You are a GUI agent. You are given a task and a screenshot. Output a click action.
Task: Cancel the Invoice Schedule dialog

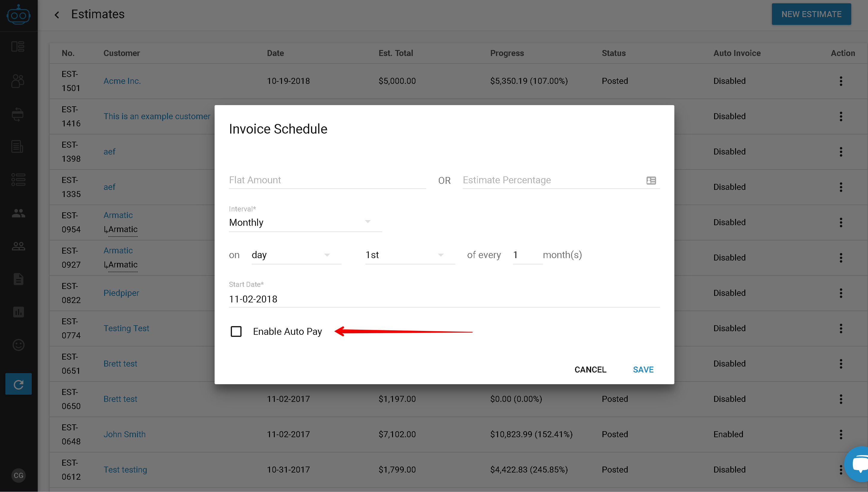(590, 370)
